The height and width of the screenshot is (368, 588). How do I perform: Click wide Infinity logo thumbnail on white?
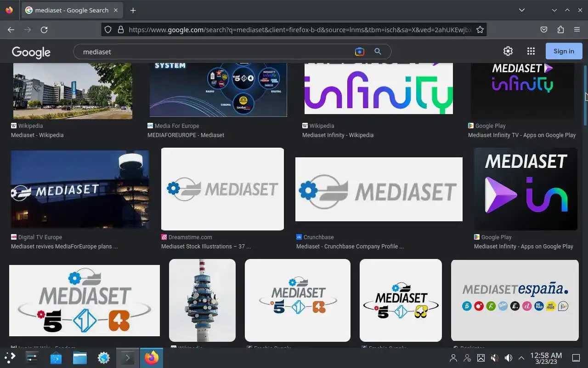coord(379,88)
